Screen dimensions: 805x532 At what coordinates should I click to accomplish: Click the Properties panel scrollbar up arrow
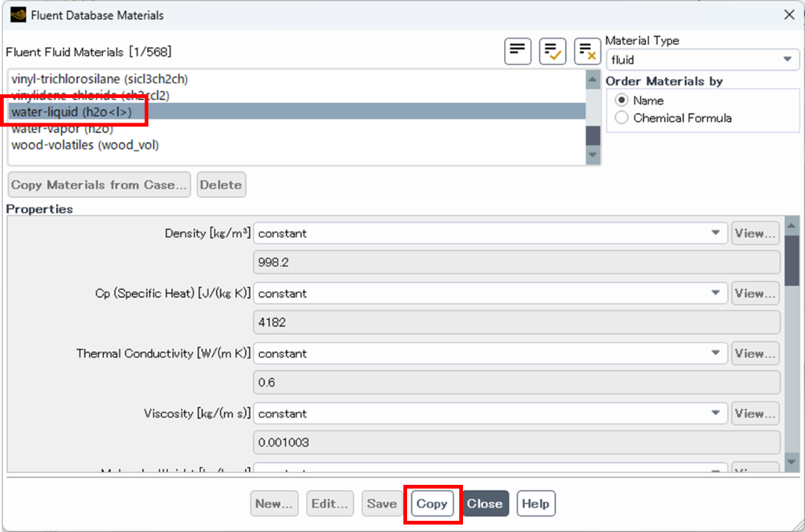(x=791, y=226)
